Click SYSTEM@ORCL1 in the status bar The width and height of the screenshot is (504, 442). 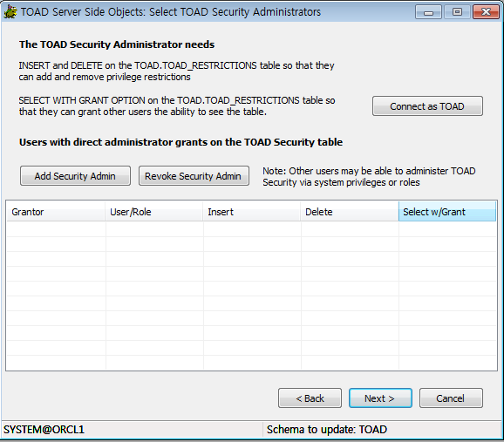[x=44, y=430]
